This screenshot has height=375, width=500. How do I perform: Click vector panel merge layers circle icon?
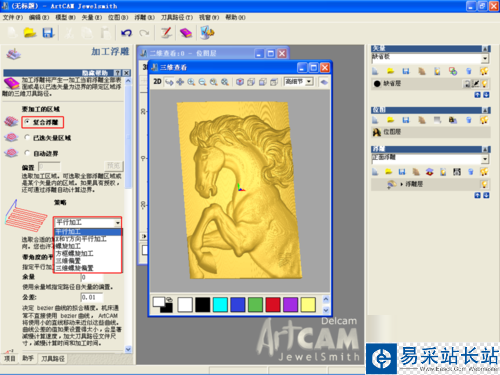(453, 71)
